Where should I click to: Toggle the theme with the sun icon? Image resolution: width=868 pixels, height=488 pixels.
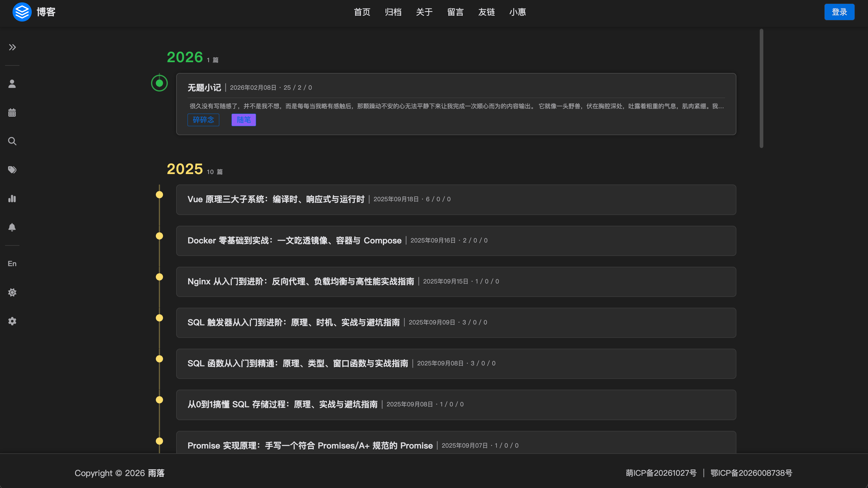click(12, 292)
